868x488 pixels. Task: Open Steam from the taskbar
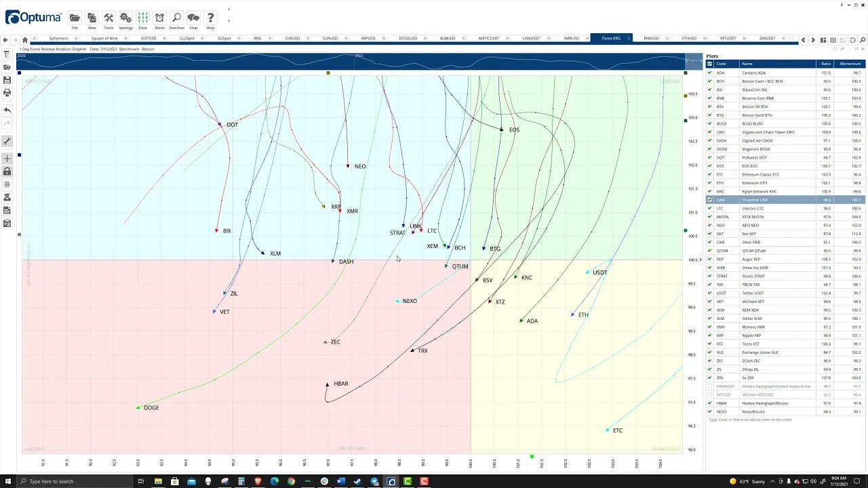point(357,481)
